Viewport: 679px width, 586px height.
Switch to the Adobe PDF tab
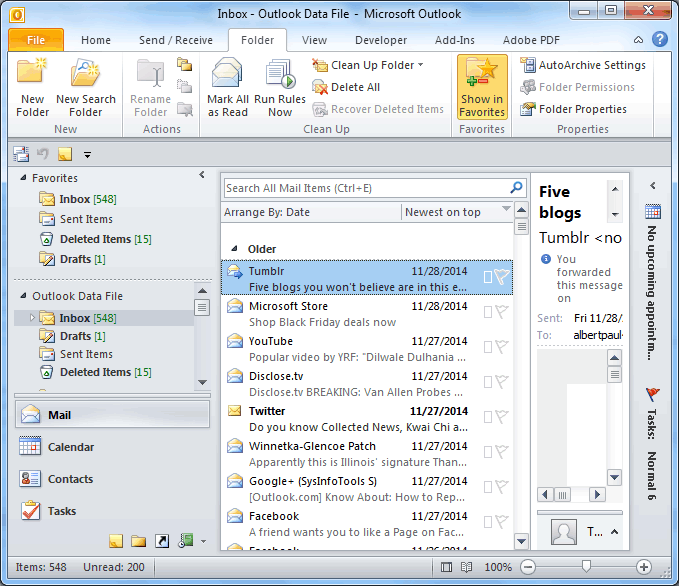click(x=531, y=40)
